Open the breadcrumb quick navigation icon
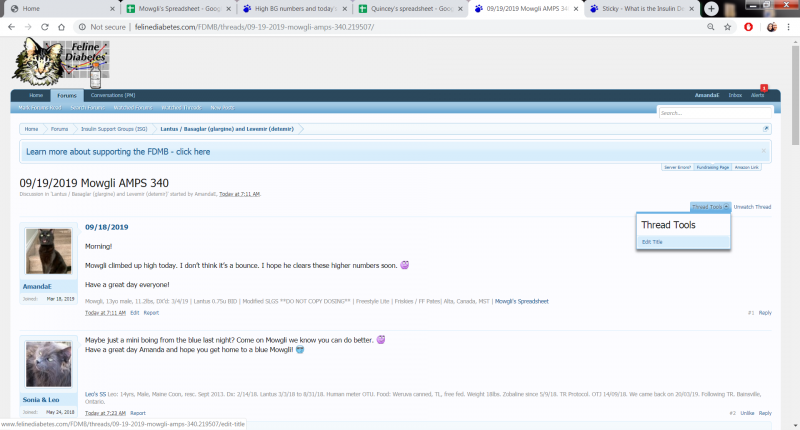The height and width of the screenshot is (430, 800). tap(766, 129)
